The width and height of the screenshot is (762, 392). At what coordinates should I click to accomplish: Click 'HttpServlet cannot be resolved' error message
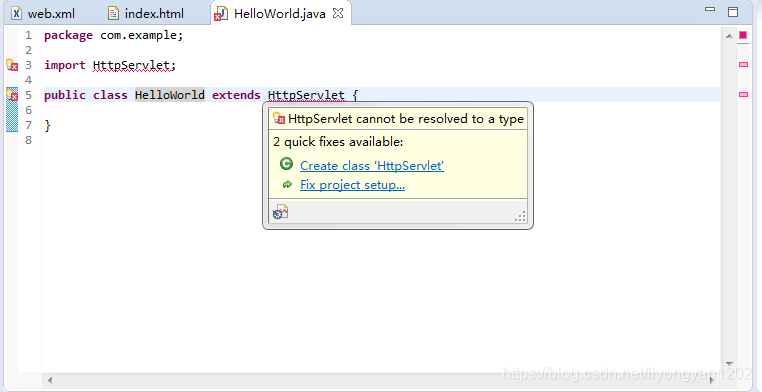point(406,119)
